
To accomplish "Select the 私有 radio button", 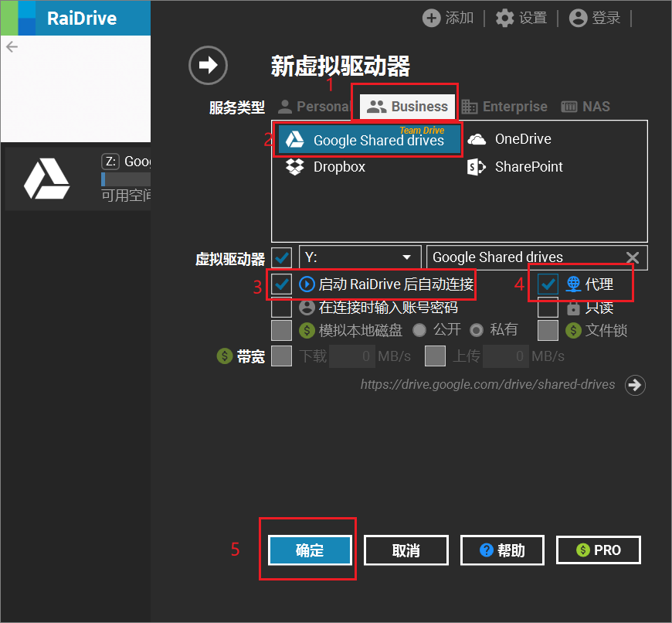I will click(x=476, y=330).
